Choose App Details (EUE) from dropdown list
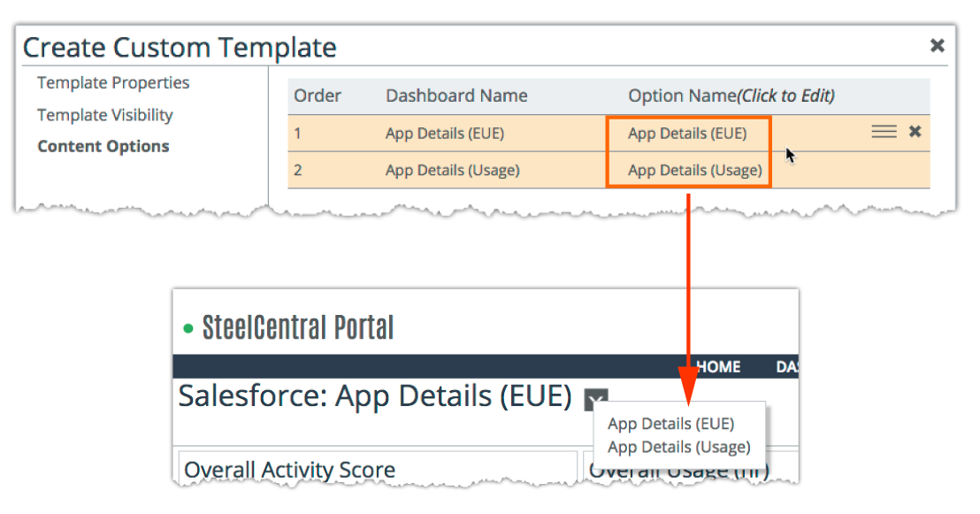The image size is (980, 514). tap(671, 424)
